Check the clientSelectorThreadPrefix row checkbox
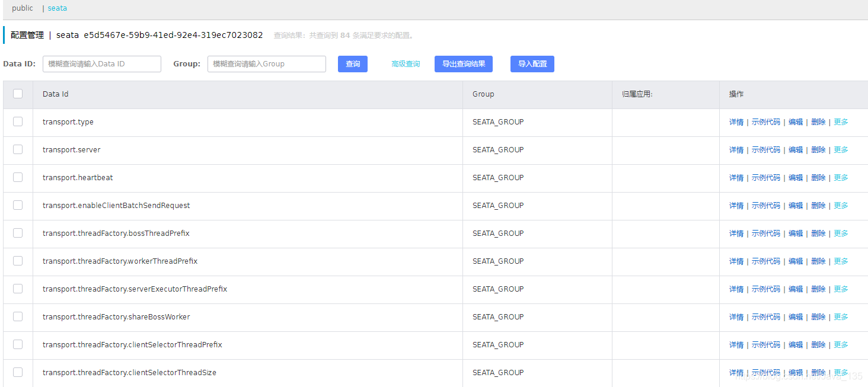The image size is (868, 387). click(x=18, y=344)
